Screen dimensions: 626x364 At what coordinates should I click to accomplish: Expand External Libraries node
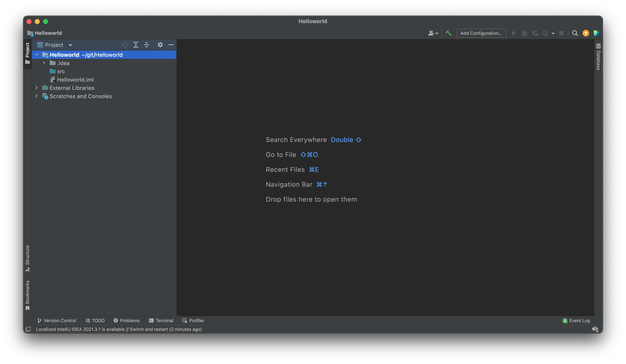pos(36,88)
